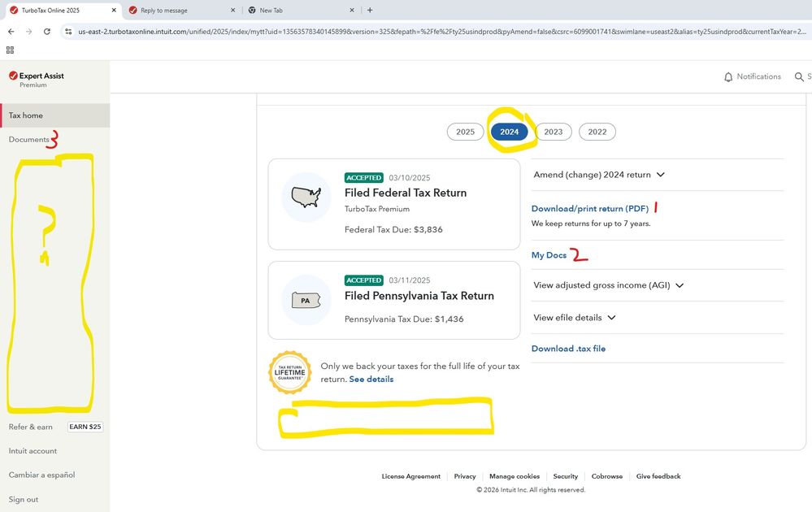
Task: Expand View adjusted gross income (AGI)
Action: 609,285
